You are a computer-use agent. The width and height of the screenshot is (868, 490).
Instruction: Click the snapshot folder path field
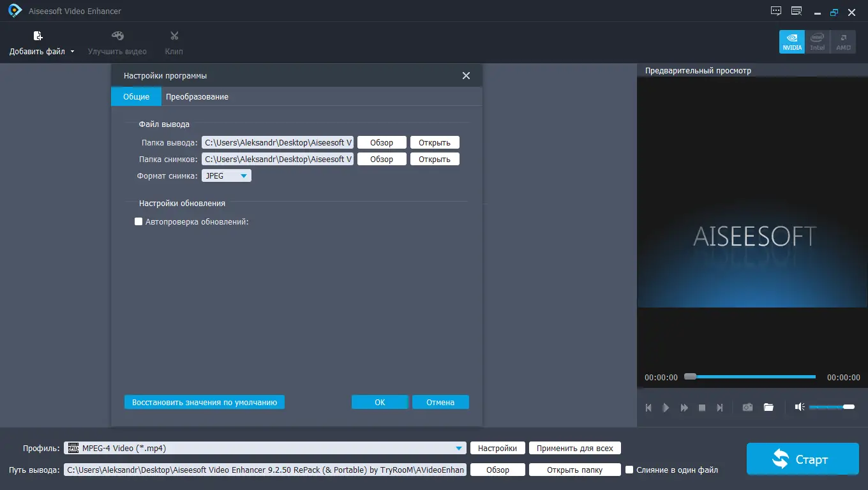point(278,159)
